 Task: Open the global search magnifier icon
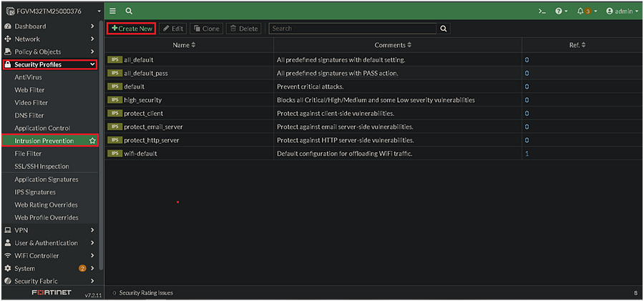click(129, 11)
